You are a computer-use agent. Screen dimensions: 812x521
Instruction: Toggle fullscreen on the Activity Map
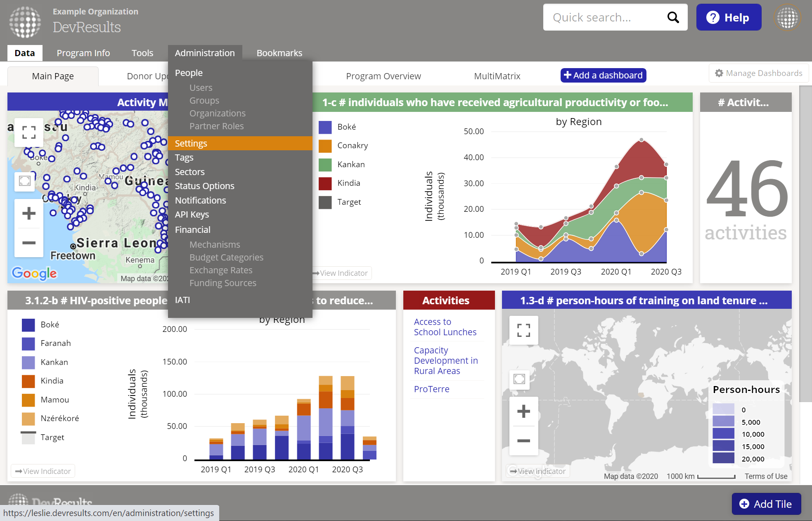coord(29,133)
